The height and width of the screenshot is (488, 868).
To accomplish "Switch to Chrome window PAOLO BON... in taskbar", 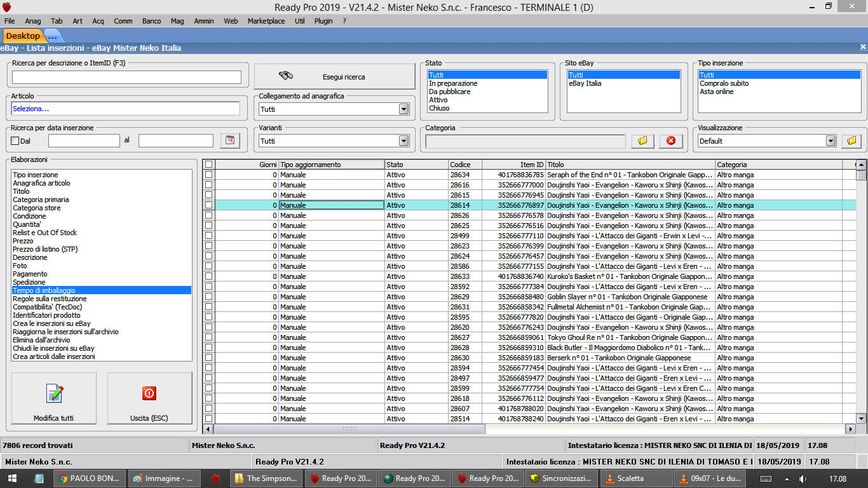I will 88,478.
